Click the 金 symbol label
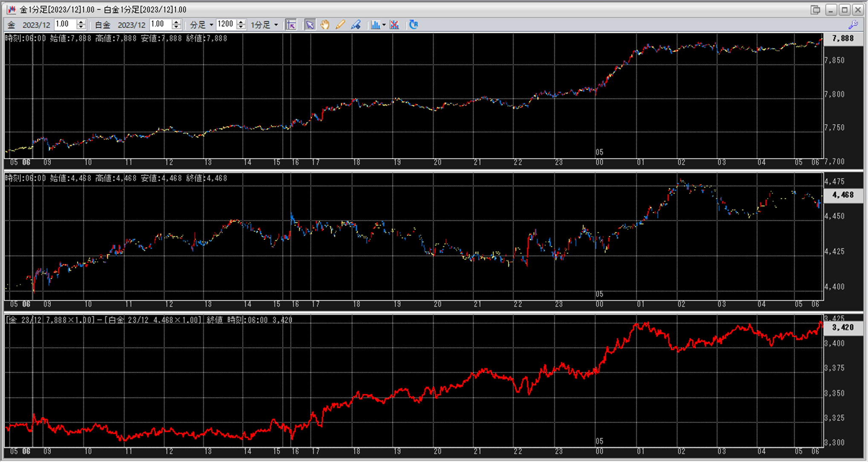 click(x=12, y=25)
